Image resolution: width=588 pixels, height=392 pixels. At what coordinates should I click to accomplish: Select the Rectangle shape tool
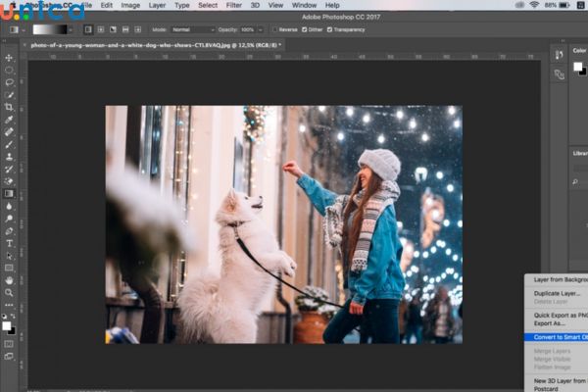click(9, 269)
